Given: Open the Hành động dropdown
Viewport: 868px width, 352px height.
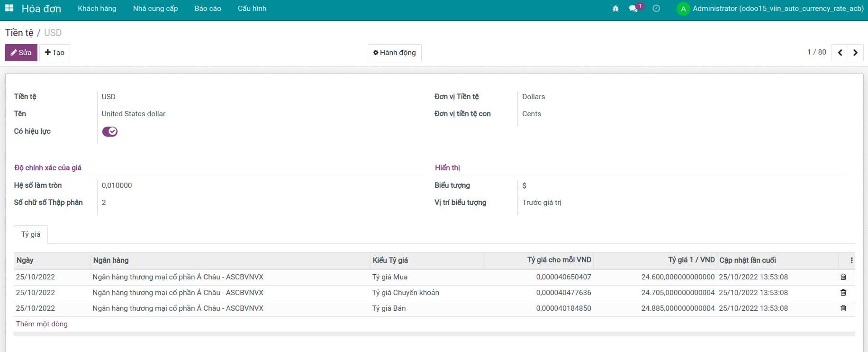Looking at the screenshot, I should [x=394, y=53].
